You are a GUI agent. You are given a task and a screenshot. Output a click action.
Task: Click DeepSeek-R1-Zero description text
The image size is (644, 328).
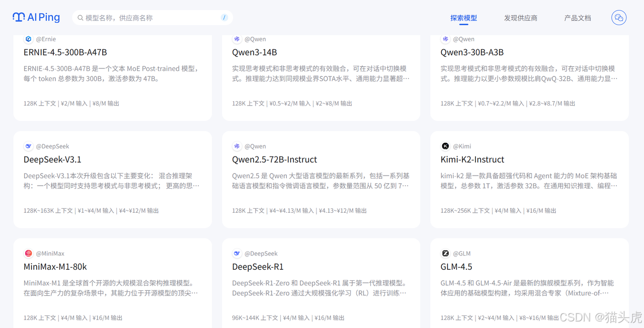pyautogui.click(x=320, y=288)
